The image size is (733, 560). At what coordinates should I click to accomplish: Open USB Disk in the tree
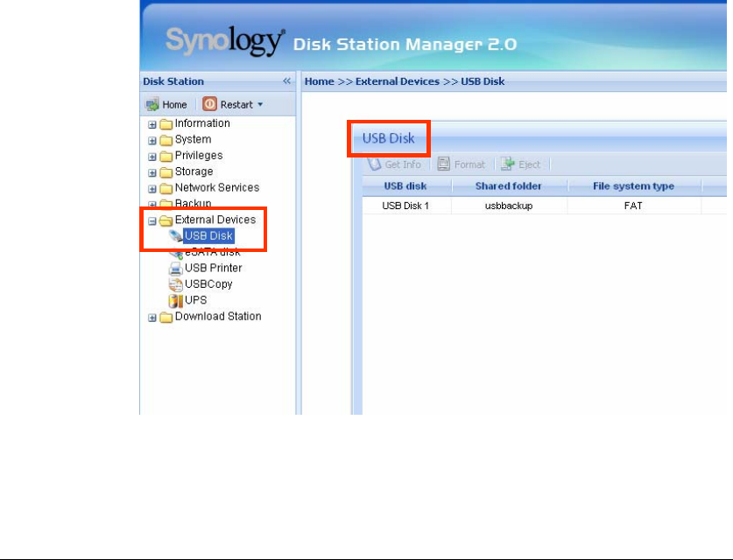tap(208, 236)
